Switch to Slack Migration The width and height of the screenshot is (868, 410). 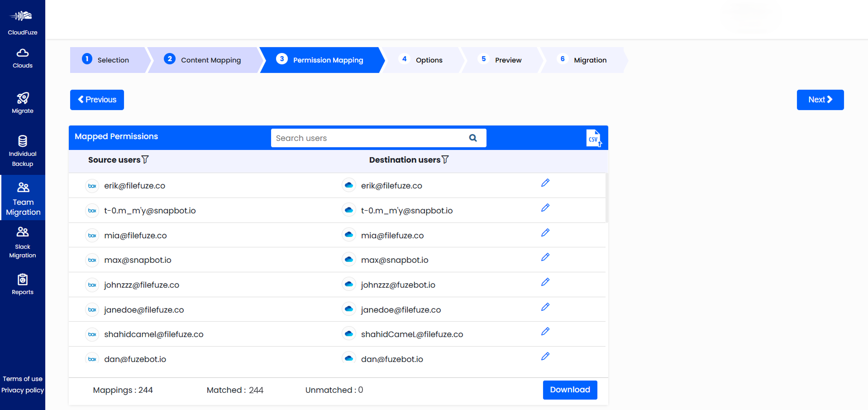[22, 242]
